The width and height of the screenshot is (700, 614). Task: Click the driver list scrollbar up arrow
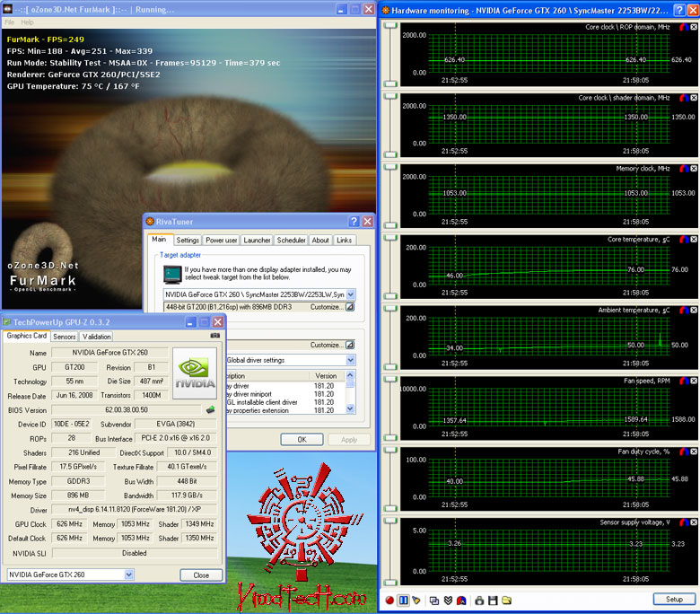point(350,375)
